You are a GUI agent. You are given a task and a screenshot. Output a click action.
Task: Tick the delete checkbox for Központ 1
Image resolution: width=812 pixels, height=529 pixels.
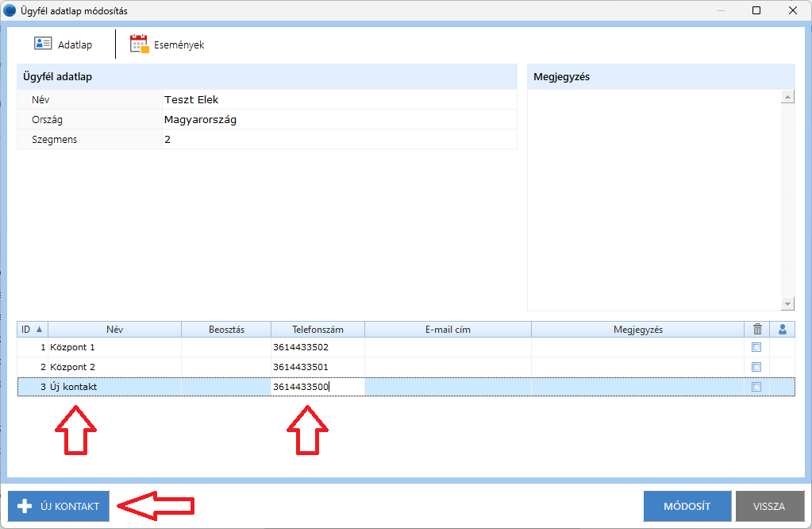[x=756, y=348]
